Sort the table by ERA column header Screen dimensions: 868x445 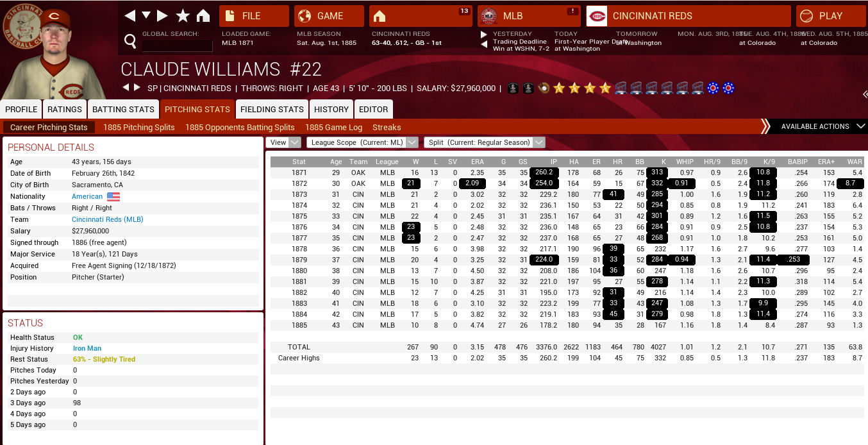pyautogui.click(x=477, y=162)
